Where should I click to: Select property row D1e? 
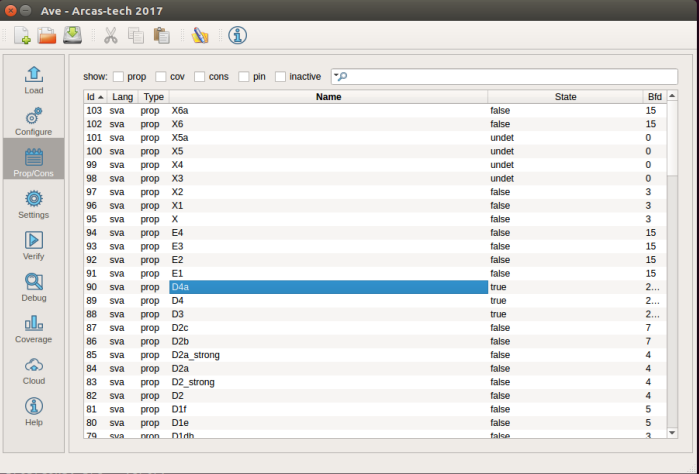pyautogui.click(x=375, y=423)
